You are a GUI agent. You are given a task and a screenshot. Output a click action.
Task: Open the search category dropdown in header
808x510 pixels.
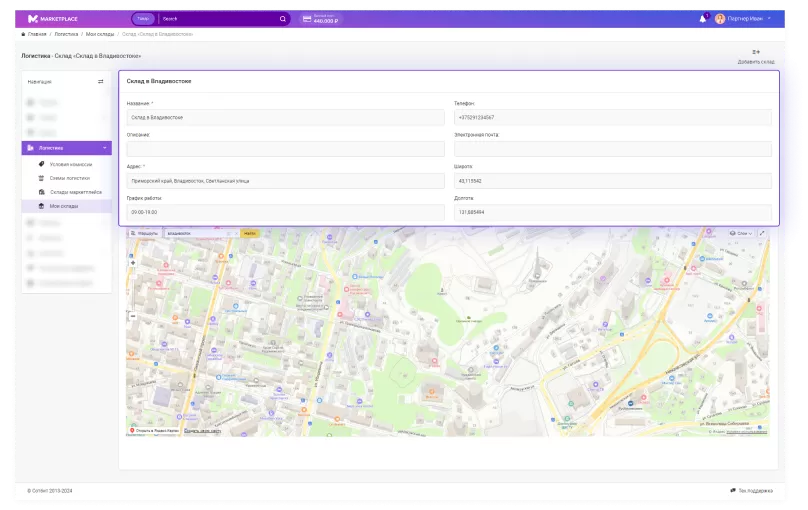click(x=143, y=18)
